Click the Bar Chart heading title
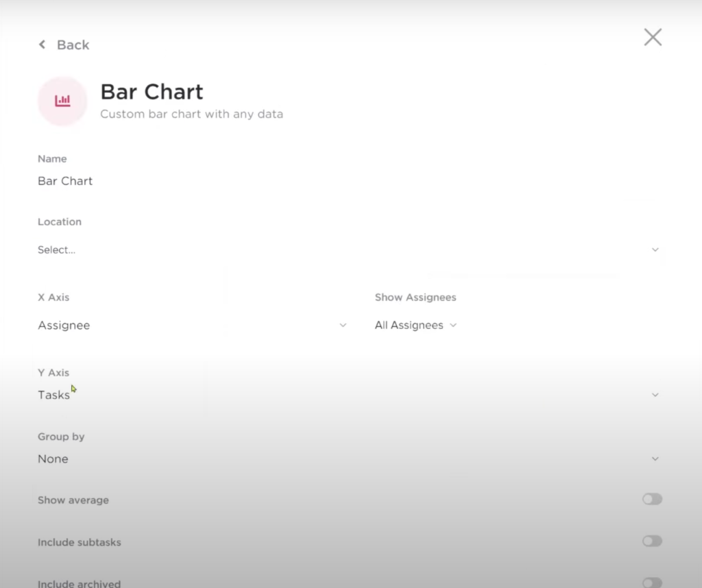This screenshot has width=702, height=588. point(152,92)
